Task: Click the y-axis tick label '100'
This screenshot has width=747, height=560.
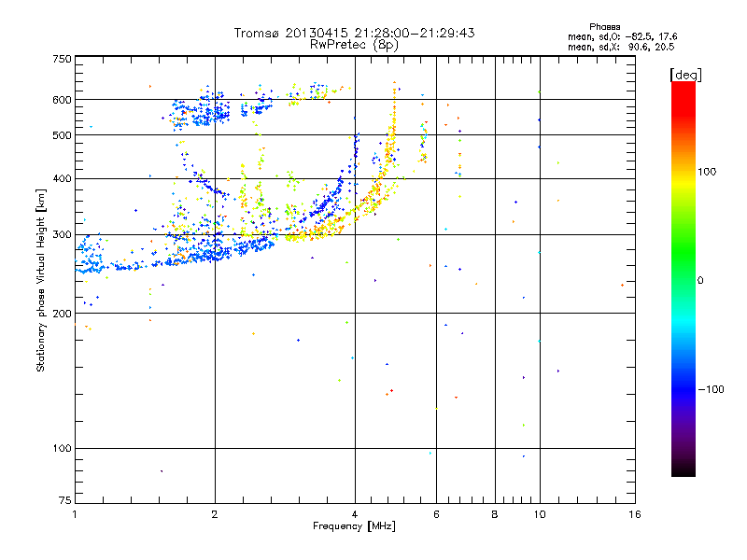Action: click(x=62, y=449)
